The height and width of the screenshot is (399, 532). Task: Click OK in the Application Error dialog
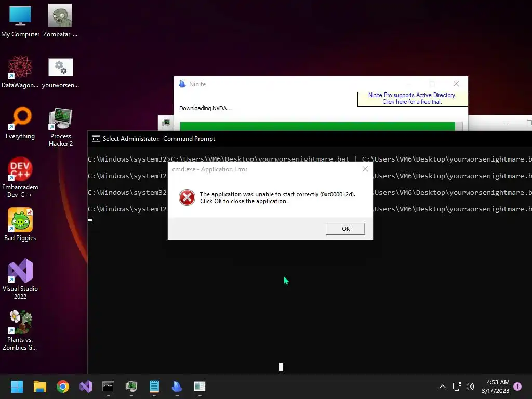click(x=345, y=229)
